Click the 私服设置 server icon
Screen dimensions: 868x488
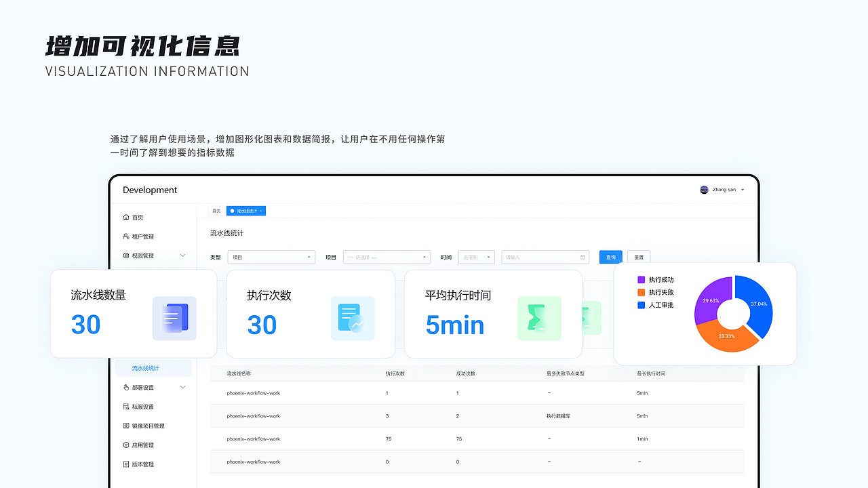(126, 407)
